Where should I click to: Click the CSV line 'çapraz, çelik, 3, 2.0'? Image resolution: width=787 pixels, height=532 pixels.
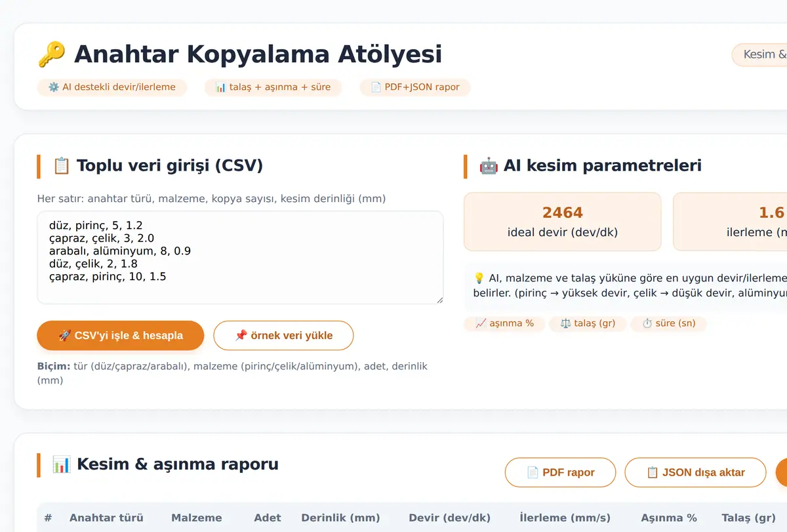tap(102, 238)
